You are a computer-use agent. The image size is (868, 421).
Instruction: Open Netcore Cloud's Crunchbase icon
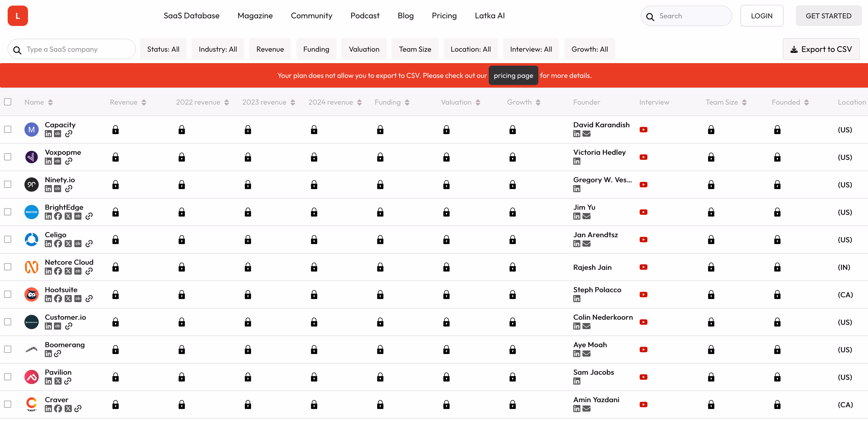tap(78, 271)
